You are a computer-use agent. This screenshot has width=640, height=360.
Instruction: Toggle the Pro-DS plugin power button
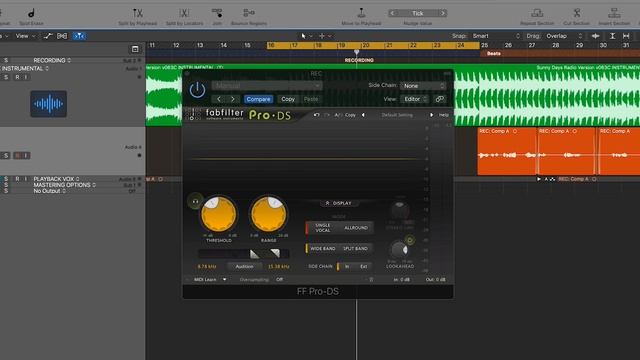pos(197,89)
